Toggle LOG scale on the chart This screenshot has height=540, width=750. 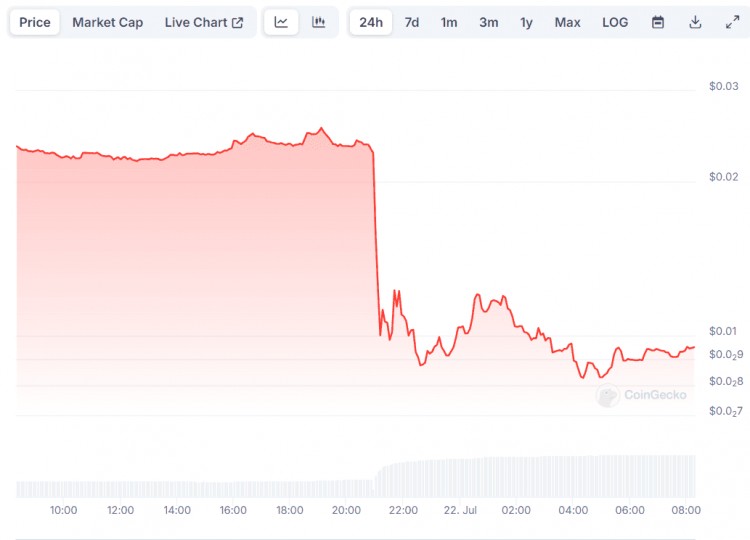[x=615, y=22]
